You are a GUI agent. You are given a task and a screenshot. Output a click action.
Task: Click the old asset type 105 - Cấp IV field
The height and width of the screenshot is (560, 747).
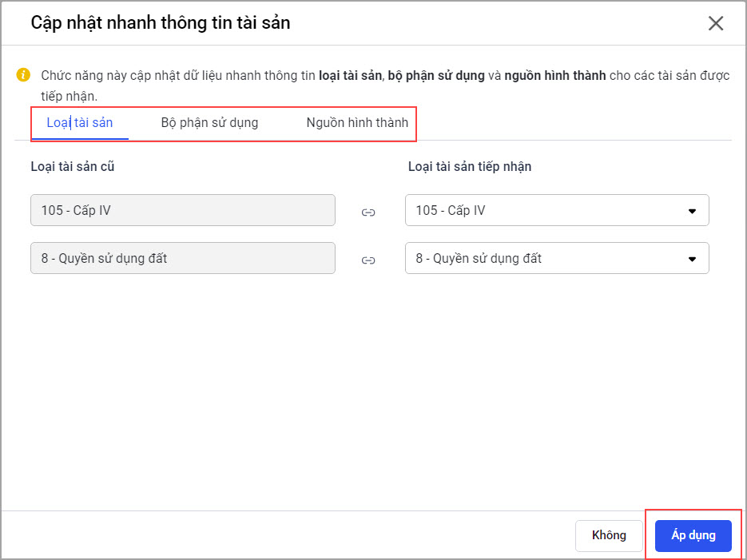pyautogui.click(x=182, y=211)
